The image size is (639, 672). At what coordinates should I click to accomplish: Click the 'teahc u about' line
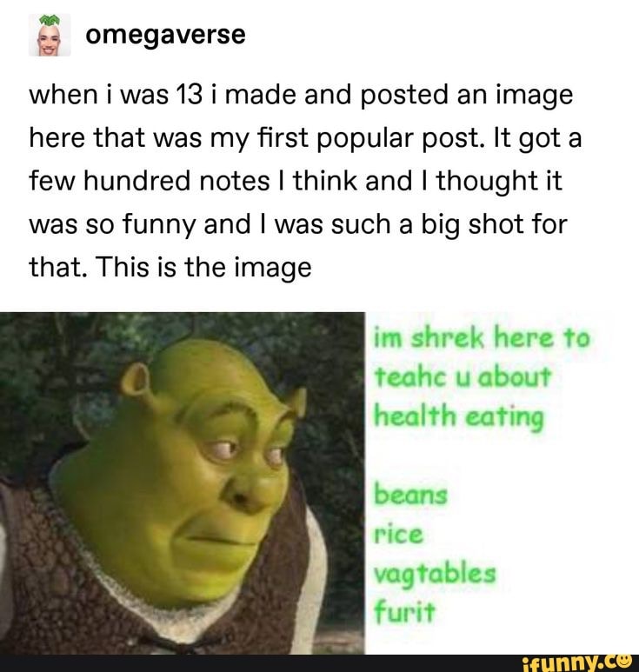click(x=462, y=377)
